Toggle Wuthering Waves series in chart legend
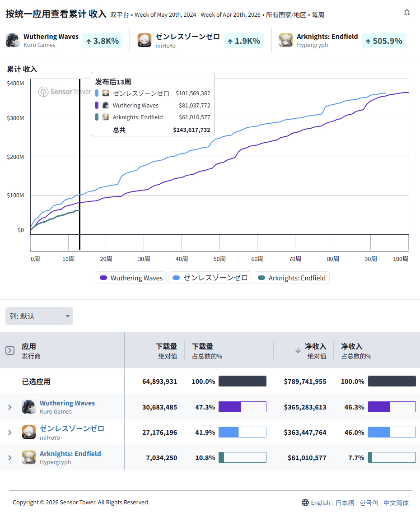 click(131, 278)
